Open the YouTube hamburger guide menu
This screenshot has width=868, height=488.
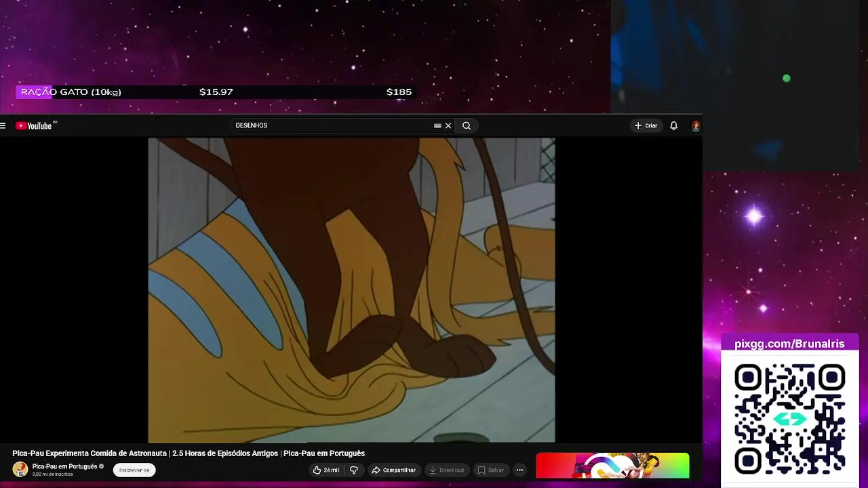pos(3,125)
